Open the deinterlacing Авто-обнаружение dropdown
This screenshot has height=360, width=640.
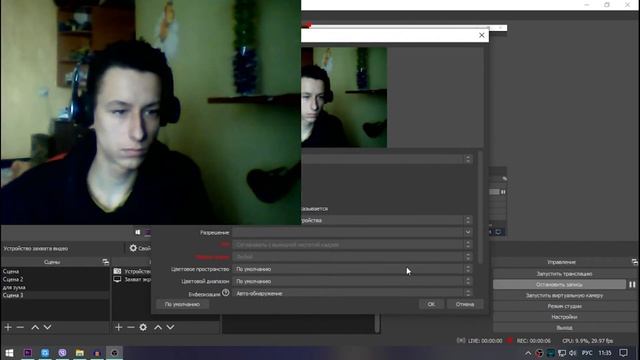tap(353, 293)
